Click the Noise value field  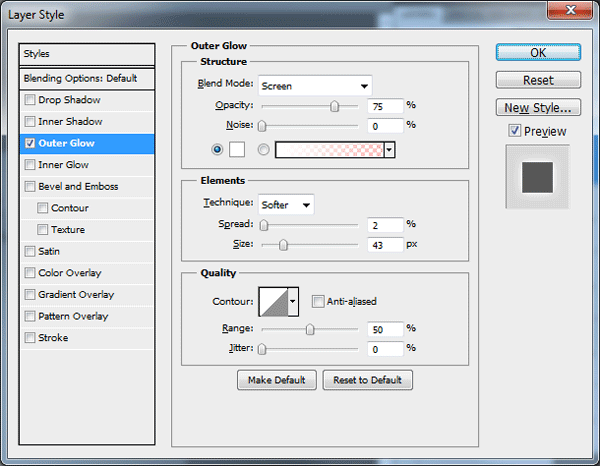(385, 126)
